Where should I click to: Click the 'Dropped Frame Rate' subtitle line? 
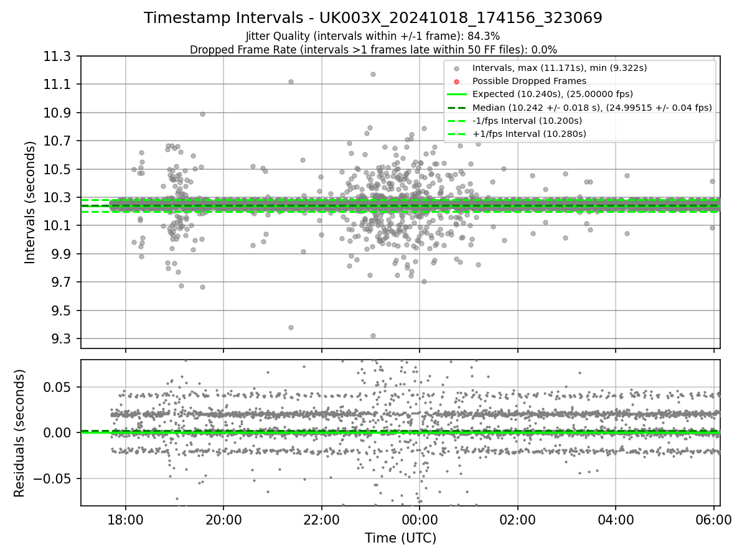373,49
